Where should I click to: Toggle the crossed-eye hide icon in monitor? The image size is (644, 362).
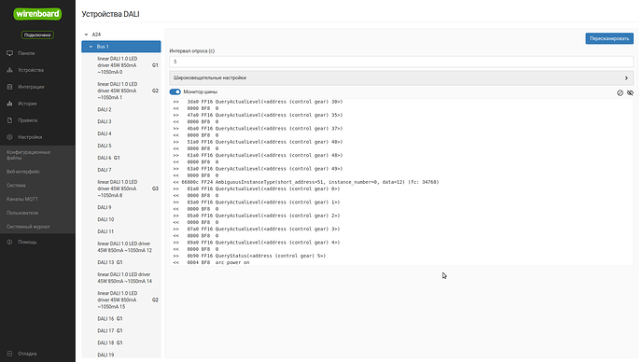click(630, 93)
